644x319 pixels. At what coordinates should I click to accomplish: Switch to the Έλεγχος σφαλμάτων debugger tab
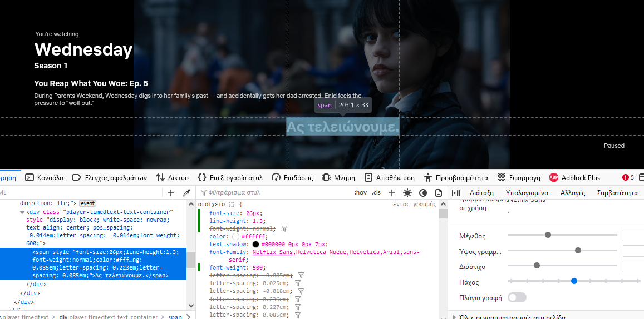coord(109,177)
